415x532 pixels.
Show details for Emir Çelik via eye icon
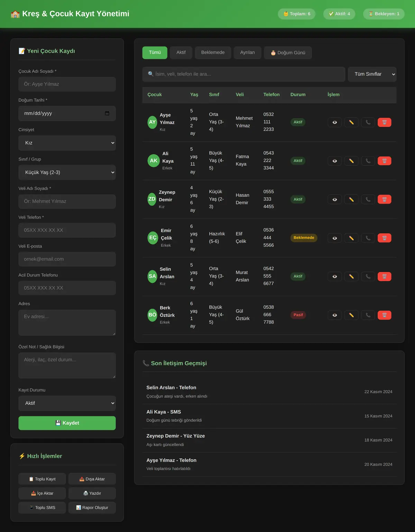334,238
